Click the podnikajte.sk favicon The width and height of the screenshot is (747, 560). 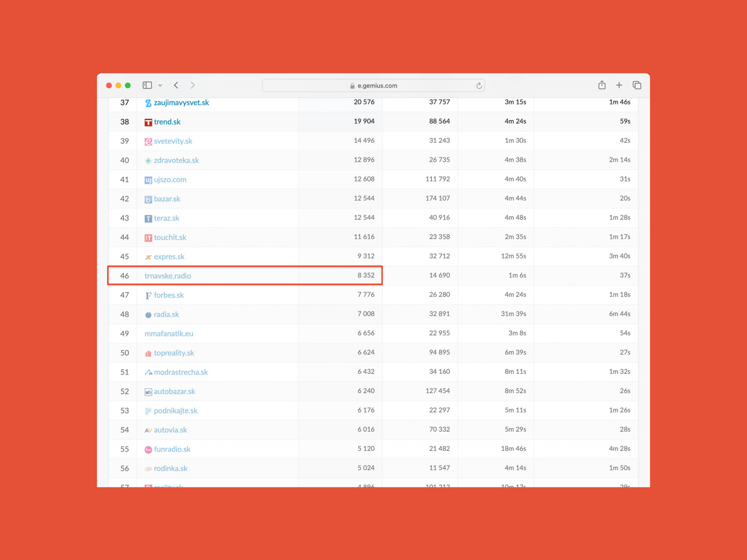[148, 411]
